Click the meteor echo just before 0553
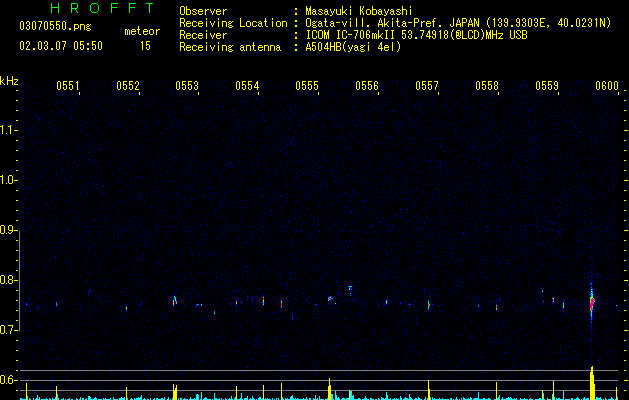 [174, 301]
